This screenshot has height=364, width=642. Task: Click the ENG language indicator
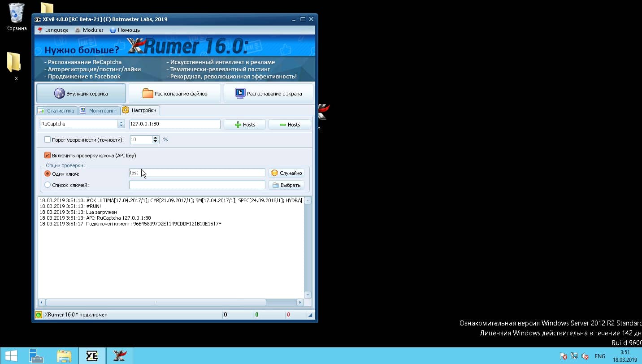(x=600, y=356)
